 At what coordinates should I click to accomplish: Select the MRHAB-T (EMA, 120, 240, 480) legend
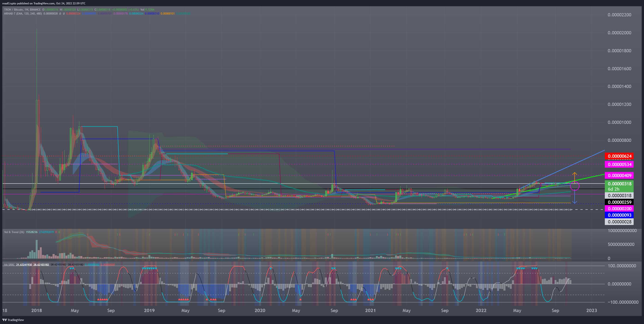[x=23, y=14]
